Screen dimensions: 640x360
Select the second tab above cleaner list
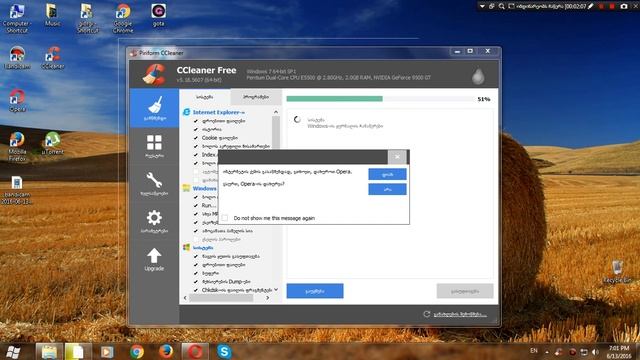[256, 97]
